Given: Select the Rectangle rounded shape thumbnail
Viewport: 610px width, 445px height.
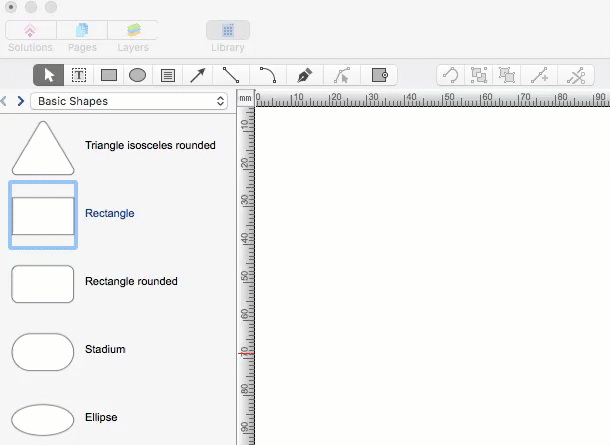Looking at the screenshot, I should click(x=43, y=283).
